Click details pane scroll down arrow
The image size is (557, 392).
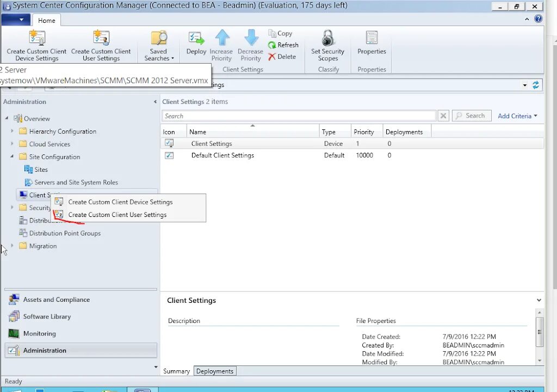tap(540, 361)
